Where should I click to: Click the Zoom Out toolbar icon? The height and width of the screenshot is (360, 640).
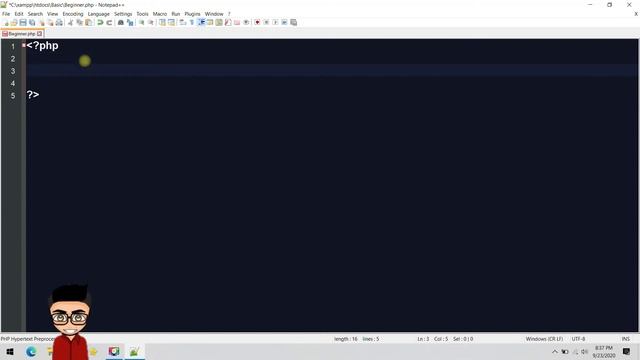point(151,22)
